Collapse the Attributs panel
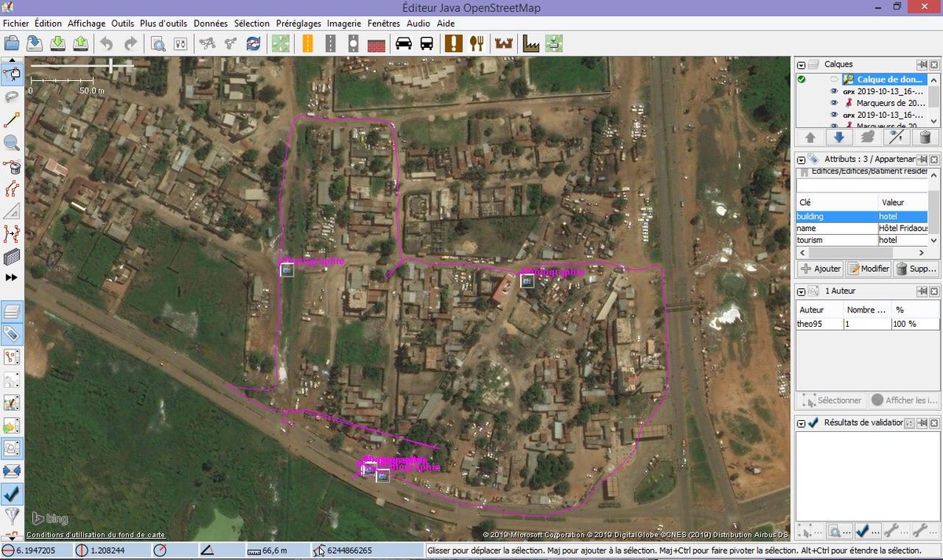Viewport: 943px width, 560px height. click(801, 159)
